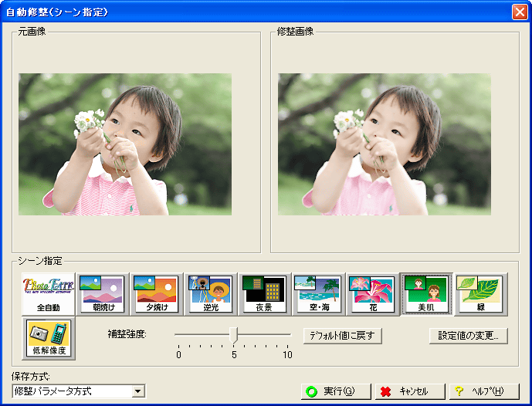Toggle the 美肌 beautiful skin scene
Viewport: 532px width, 406px height.
(426, 294)
